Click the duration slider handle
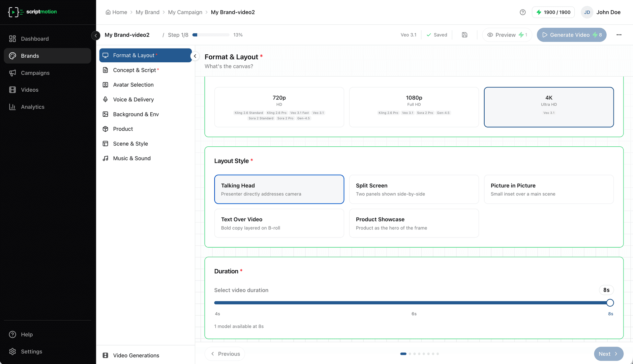 [x=610, y=303]
